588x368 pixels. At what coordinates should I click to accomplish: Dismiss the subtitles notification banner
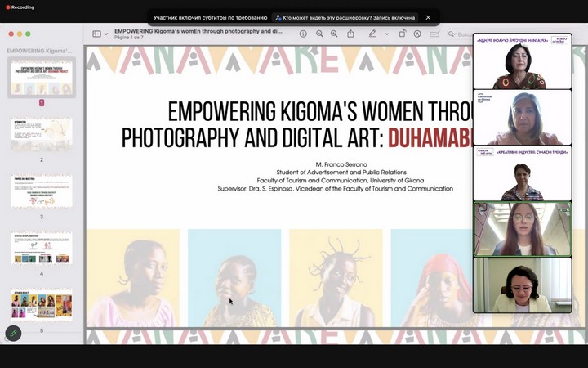428,17
